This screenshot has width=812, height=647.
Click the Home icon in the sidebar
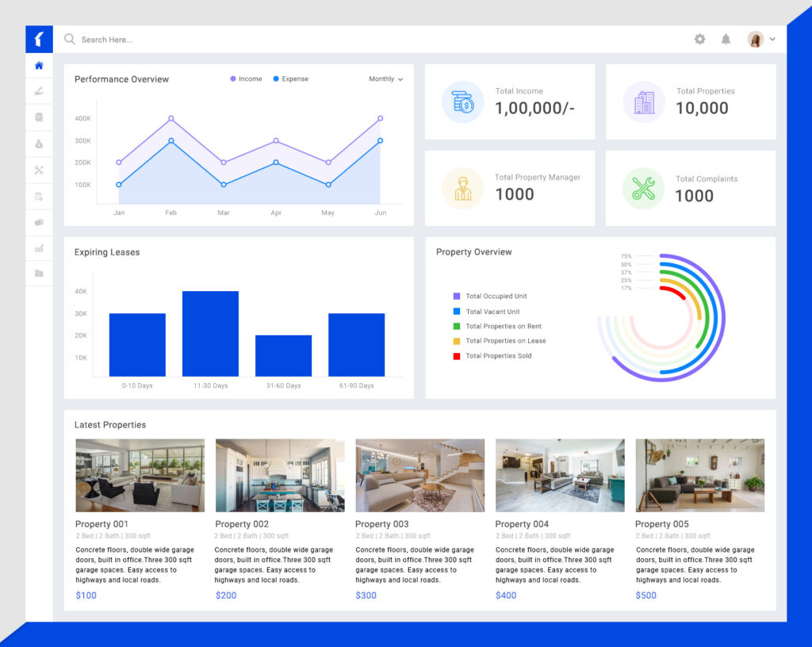click(x=39, y=66)
